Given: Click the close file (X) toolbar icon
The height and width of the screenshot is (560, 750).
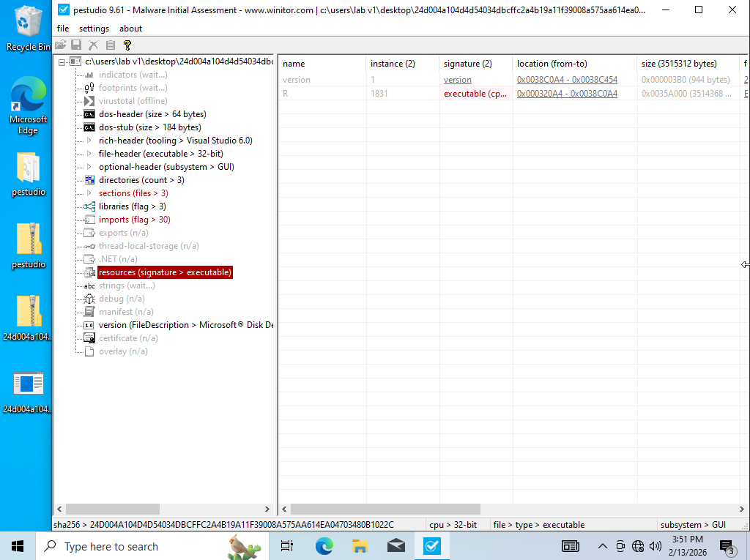Looking at the screenshot, I should [93, 45].
